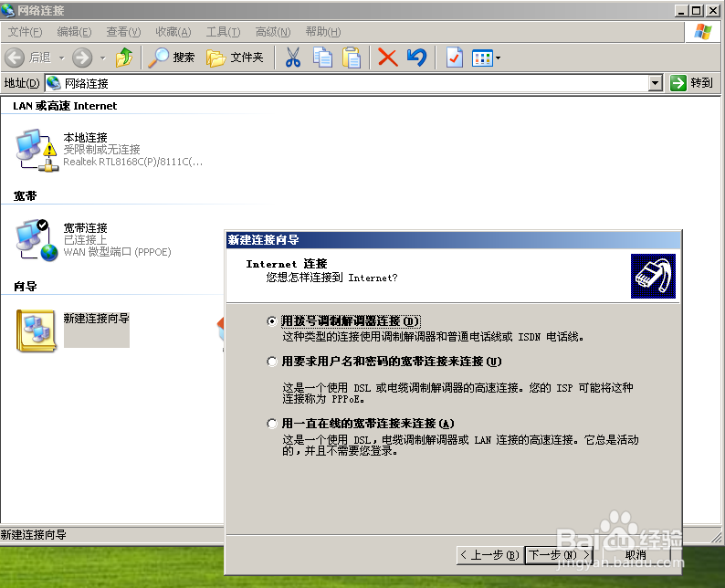This screenshot has height=588, width=725.
Task: Click status bar text 新建连接向导
Action: pyautogui.click(x=33, y=535)
